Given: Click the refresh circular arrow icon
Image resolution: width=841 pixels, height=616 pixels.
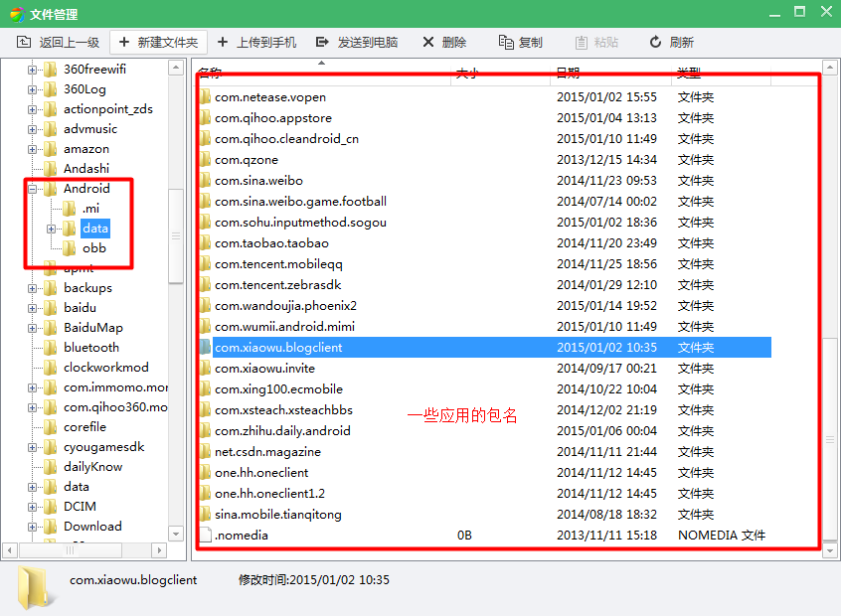Looking at the screenshot, I should (x=655, y=42).
